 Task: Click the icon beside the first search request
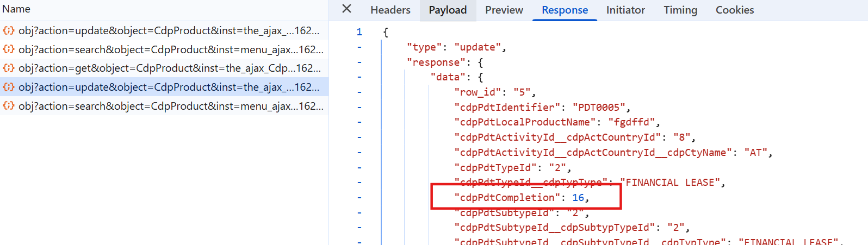[9, 49]
